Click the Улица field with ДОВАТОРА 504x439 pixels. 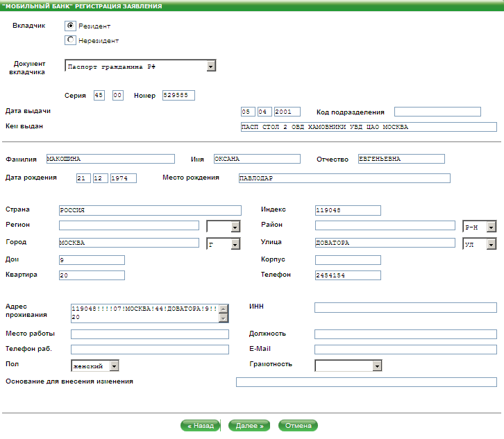click(x=385, y=243)
